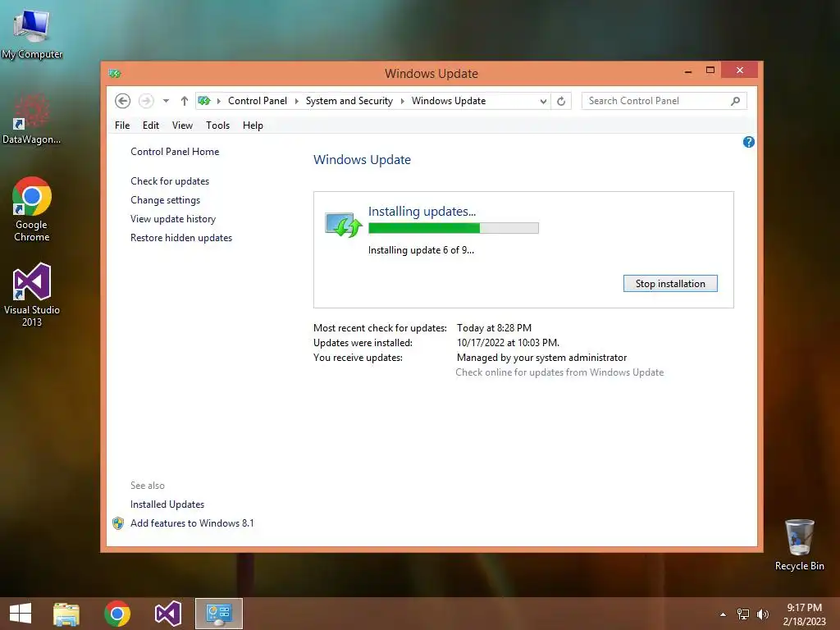840x630 pixels.
Task: Click 'Today at 8:28 PM' text
Action: 494,328
